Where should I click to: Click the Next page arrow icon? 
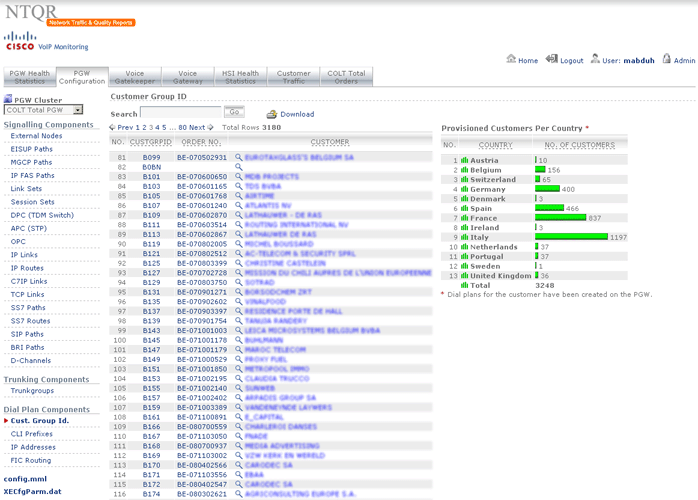click(x=212, y=128)
